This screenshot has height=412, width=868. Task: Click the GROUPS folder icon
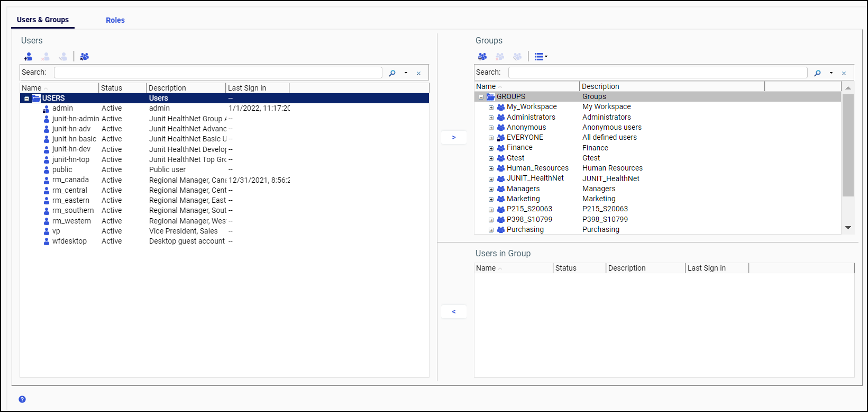pos(490,96)
